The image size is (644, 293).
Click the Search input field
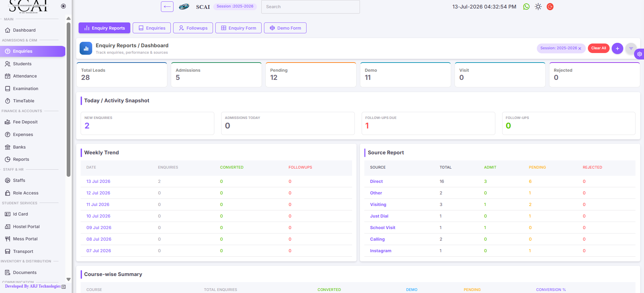point(310,7)
